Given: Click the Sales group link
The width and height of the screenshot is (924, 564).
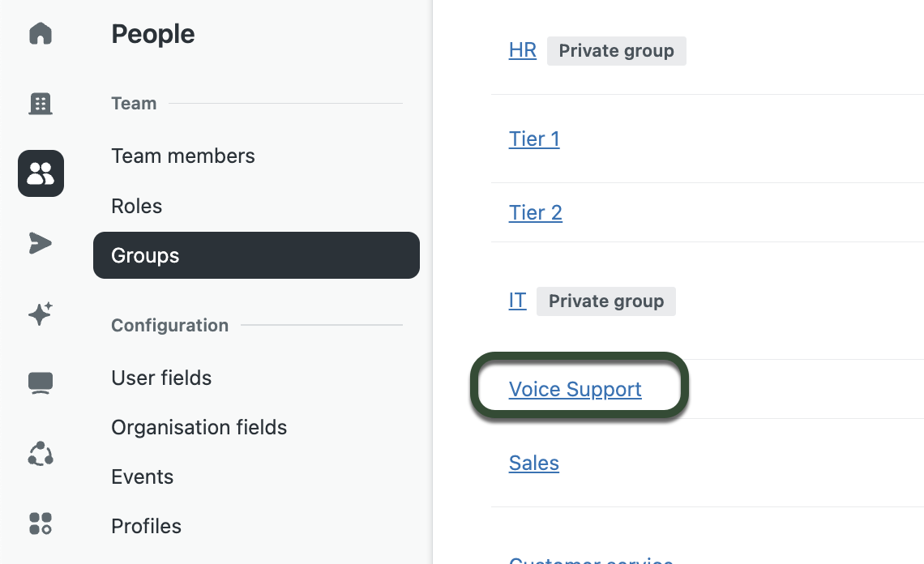Looking at the screenshot, I should pos(533,463).
